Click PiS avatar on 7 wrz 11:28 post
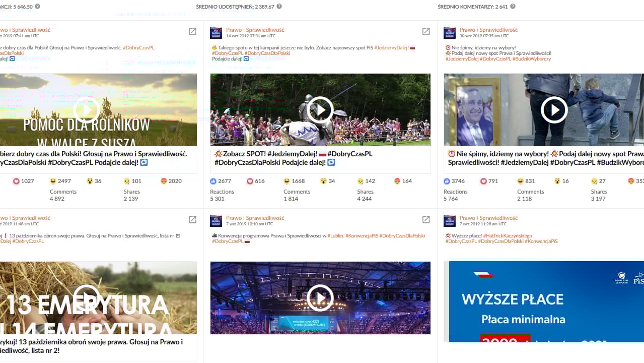Viewport: 644px width, 363px height. click(450, 221)
